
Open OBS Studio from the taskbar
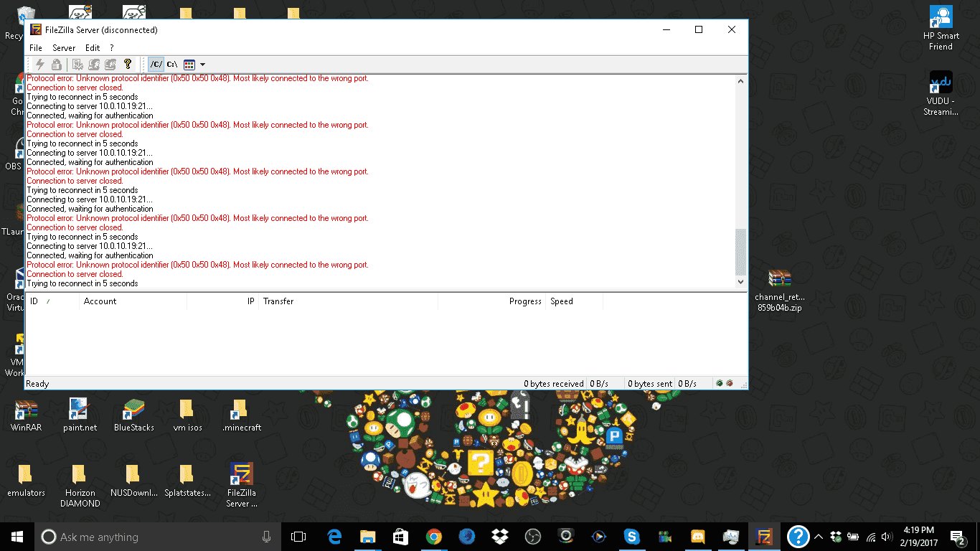coord(532,537)
